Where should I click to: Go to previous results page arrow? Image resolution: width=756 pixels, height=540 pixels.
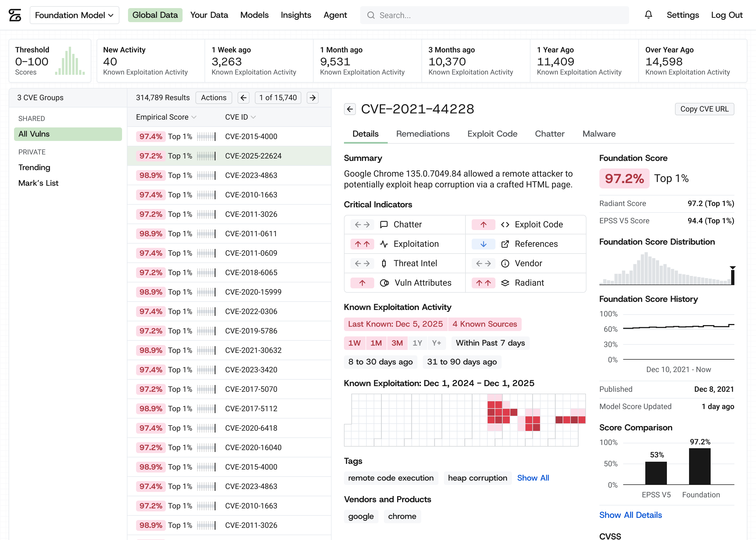click(x=243, y=97)
